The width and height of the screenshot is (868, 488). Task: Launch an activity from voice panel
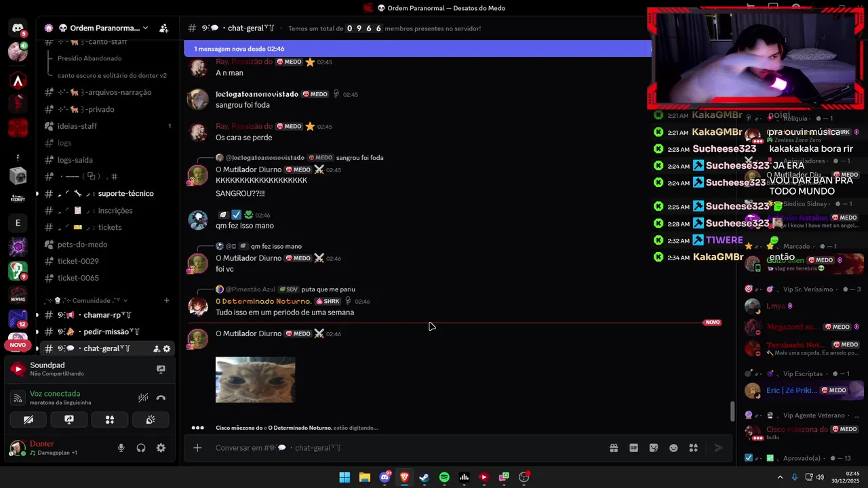pos(110,420)
